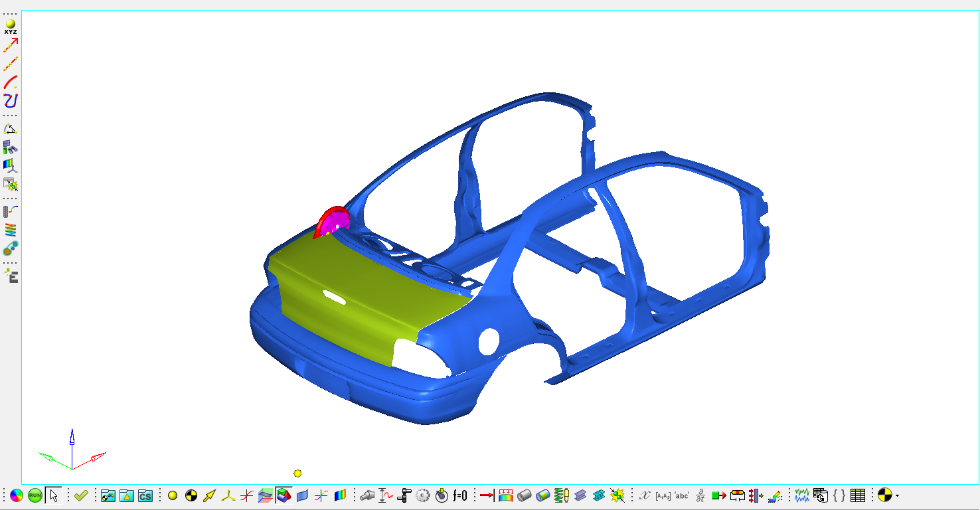Viewport: 980px width, 510px height.
Task: Click the f=0 function icon
Action: click(460, 495)
